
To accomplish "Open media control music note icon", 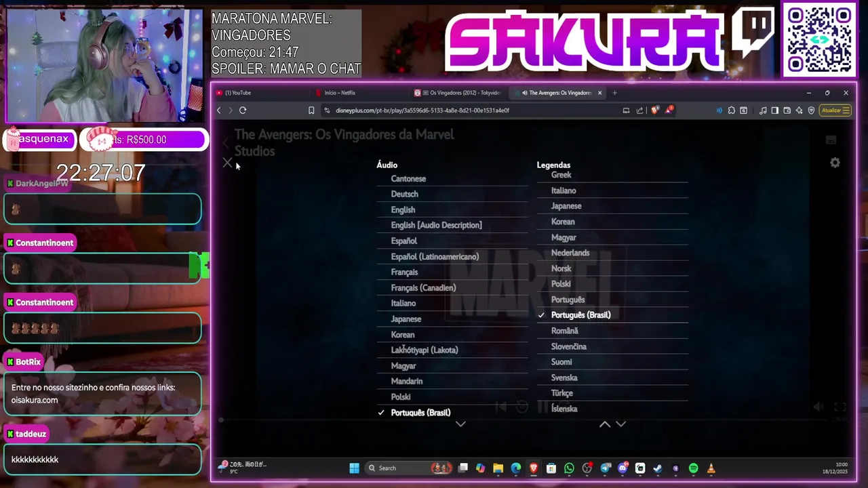I will pos(763,110).
